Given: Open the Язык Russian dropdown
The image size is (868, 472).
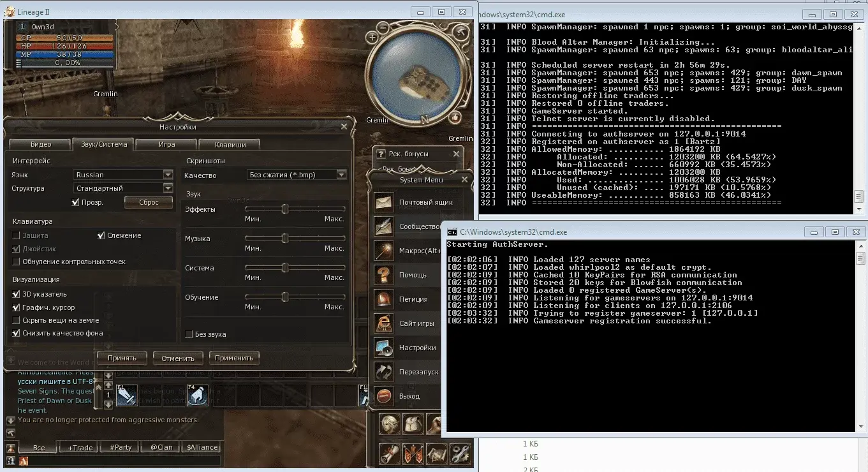Looking at the screenshot, I should coord(124,175).
